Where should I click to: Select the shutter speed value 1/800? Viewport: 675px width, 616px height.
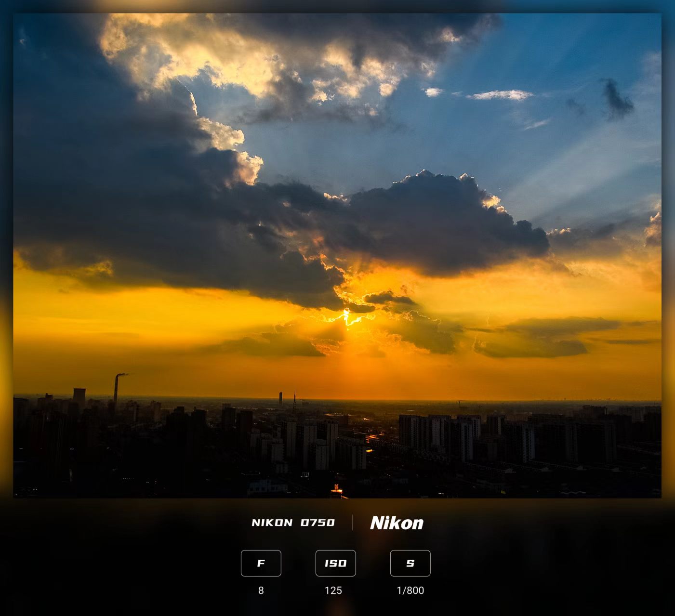[410, 590]
